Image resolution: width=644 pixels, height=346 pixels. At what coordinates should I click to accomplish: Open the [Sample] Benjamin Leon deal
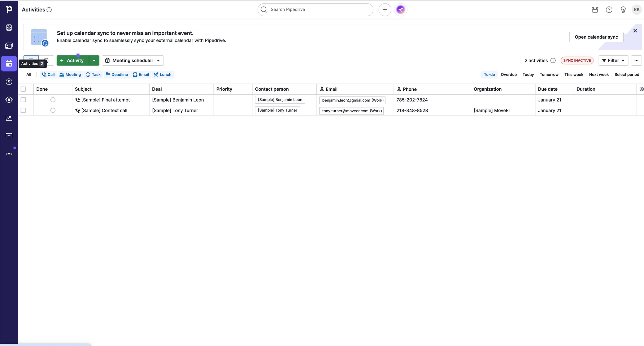(x=178, y=100)
